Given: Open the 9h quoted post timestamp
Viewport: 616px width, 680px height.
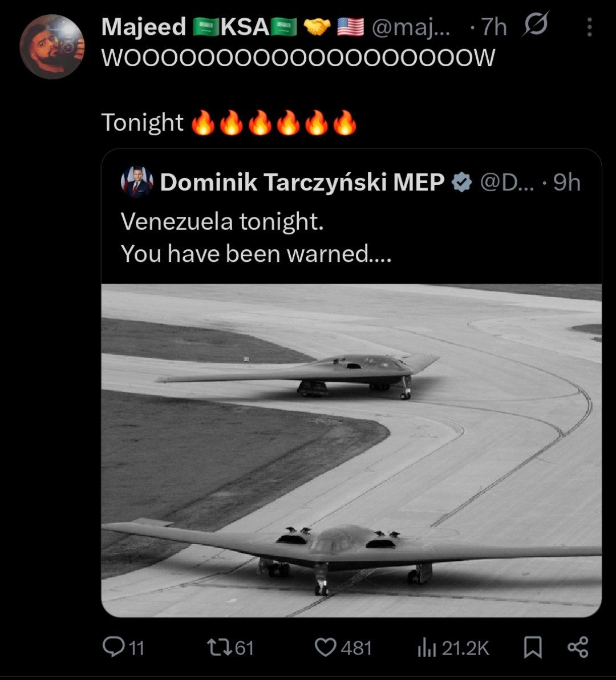Looking at the screenshot, I should [566, 183].
